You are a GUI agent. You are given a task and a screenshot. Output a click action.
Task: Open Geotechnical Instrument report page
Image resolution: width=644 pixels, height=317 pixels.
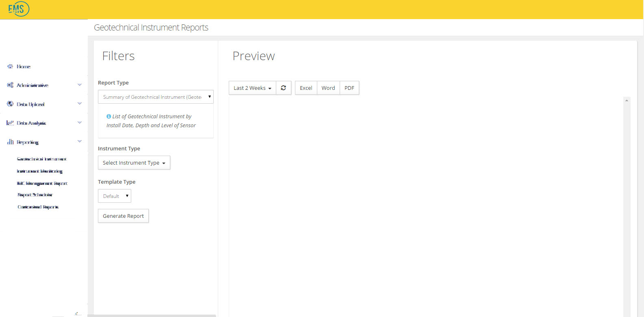pyautogui.click(x=42, y=159)
